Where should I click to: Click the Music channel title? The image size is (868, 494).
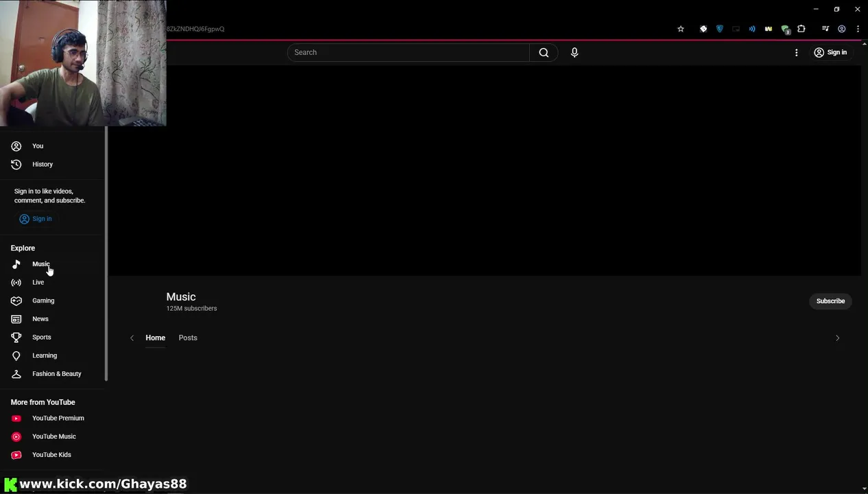pyautogui.click(x=181, y=297)
